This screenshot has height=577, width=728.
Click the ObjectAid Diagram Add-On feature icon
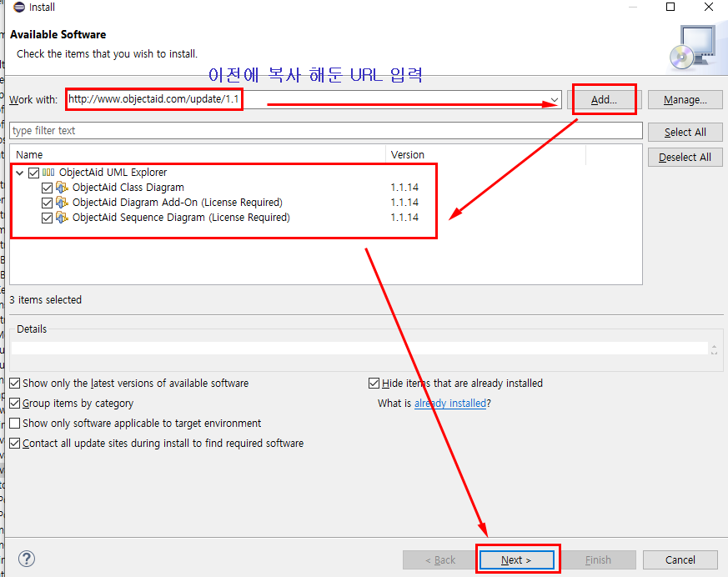coord(62,203)
